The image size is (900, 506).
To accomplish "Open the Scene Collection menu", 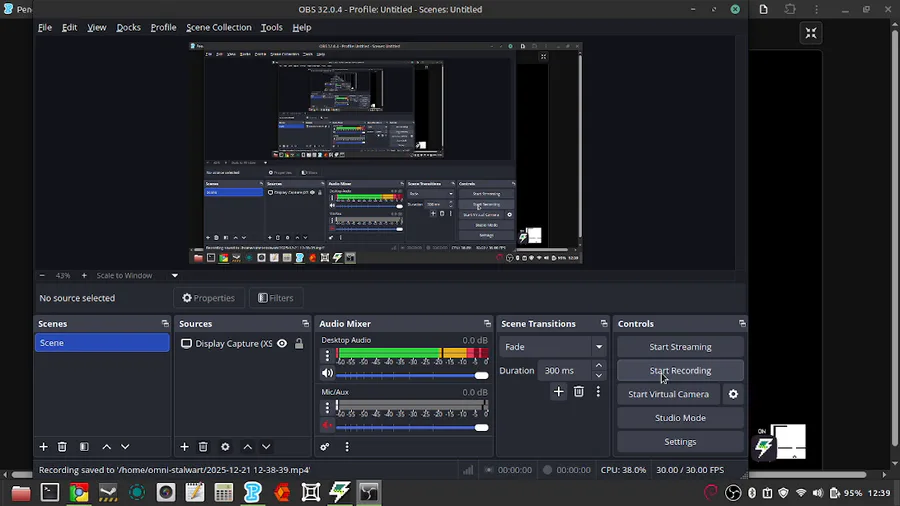I will pos(219,27).
